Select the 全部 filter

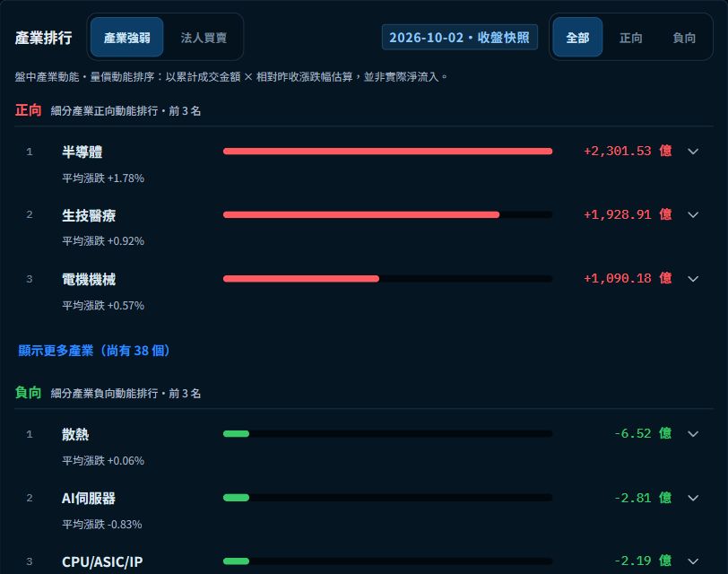coord(577,37)
